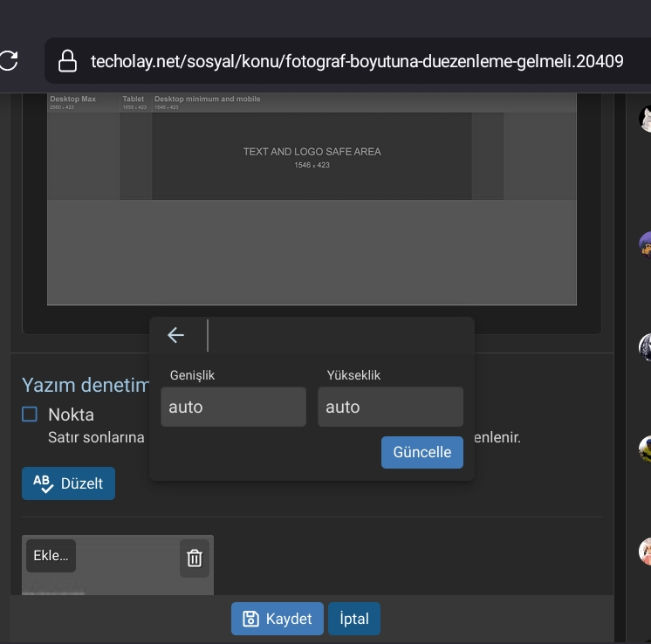Click the Kaydet save button

(x=278, y=619)
